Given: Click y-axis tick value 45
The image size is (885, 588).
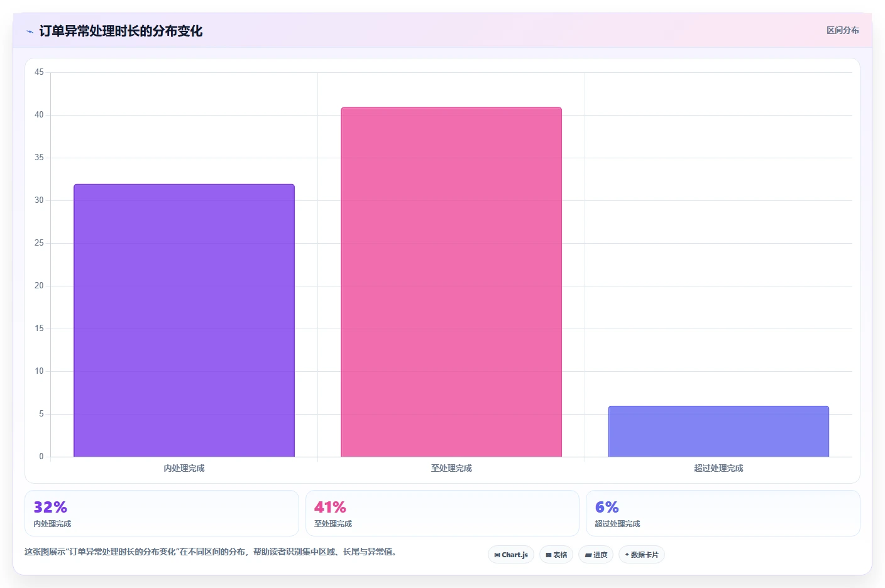Looking at the screenshot, I should [x=39, y=72].
